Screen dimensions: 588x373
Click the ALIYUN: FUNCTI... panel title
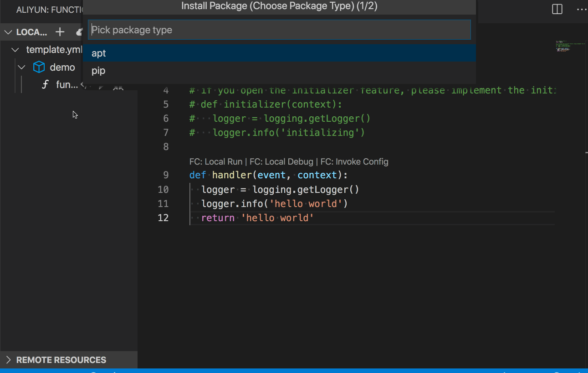(x=49, y=10)
